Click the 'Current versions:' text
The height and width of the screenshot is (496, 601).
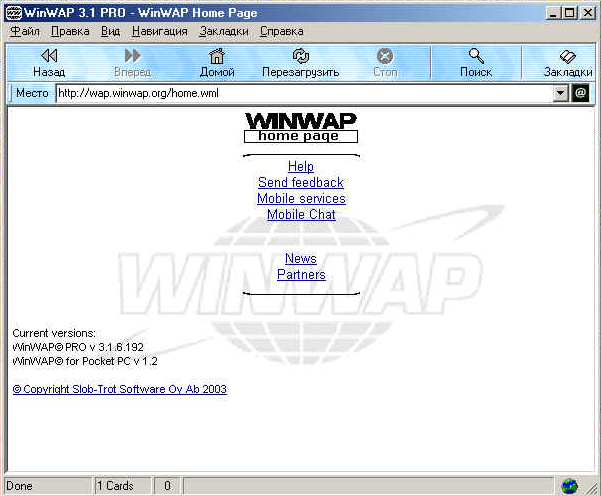tap(54, 333)
